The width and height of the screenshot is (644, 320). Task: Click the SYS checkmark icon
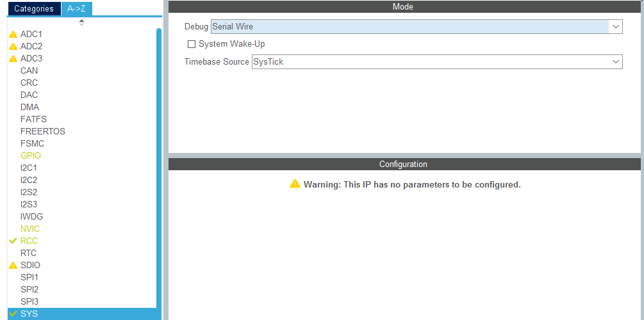click(13, 314)
